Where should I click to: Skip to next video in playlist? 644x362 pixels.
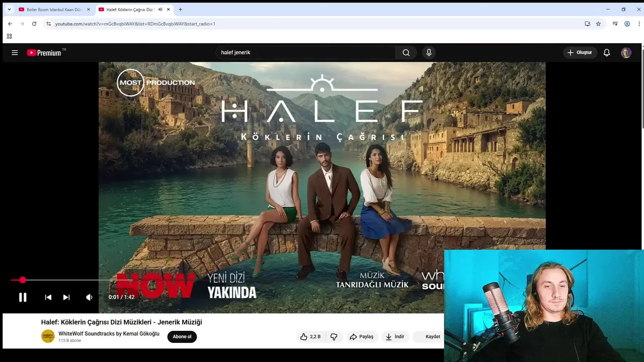click(x=66, y=297)
